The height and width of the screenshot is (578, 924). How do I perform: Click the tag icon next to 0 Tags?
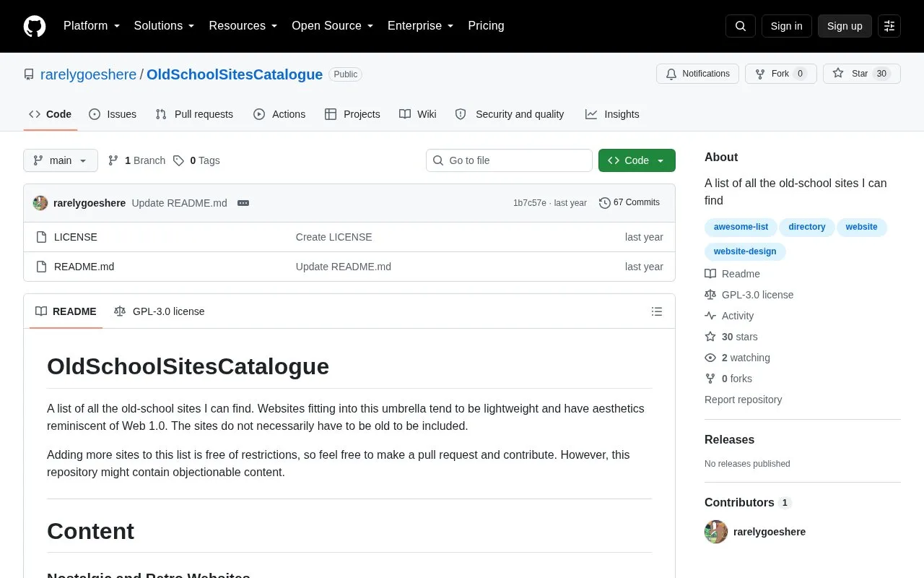pyautogui.click(x=178, y=160)
